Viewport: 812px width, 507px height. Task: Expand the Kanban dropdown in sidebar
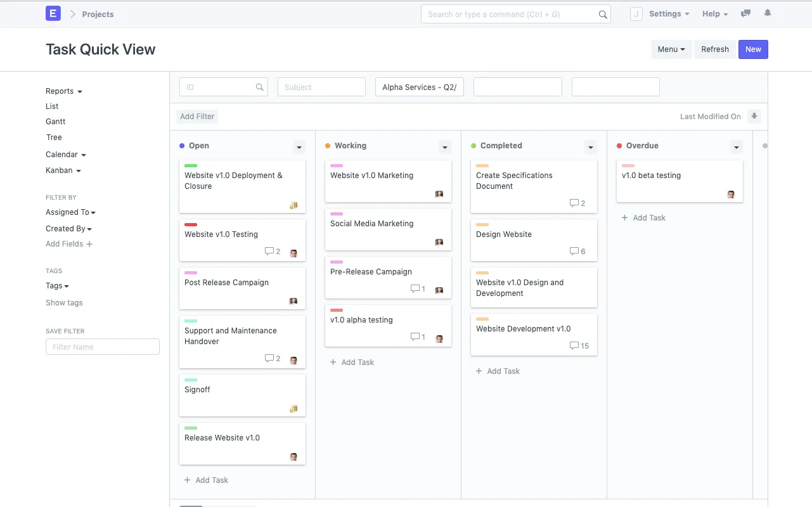pyautogui.click(x=63, y=170)
